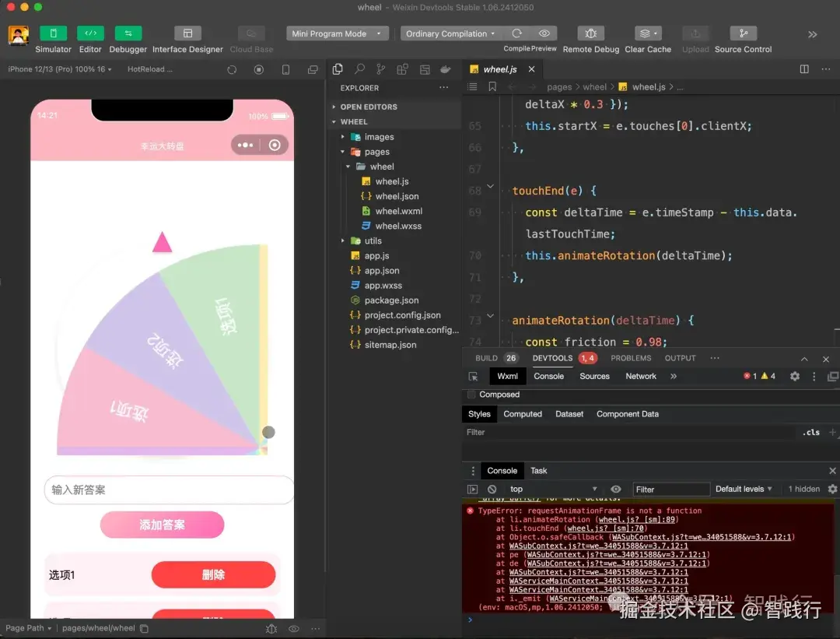Open the Component Data tab
Screen dimensions: 840x639
tap(628, 414)
